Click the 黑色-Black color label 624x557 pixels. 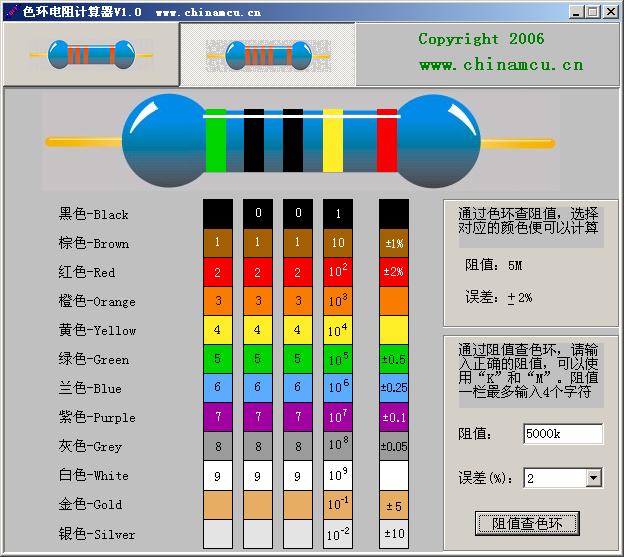94,214
